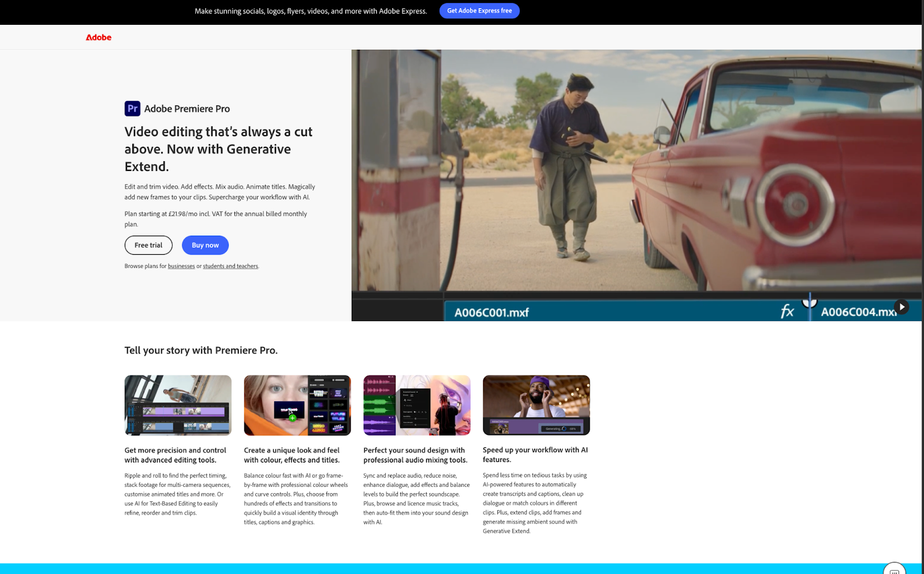
Task: Click the Premiere Pro Pr app icon
Action: 132,109
